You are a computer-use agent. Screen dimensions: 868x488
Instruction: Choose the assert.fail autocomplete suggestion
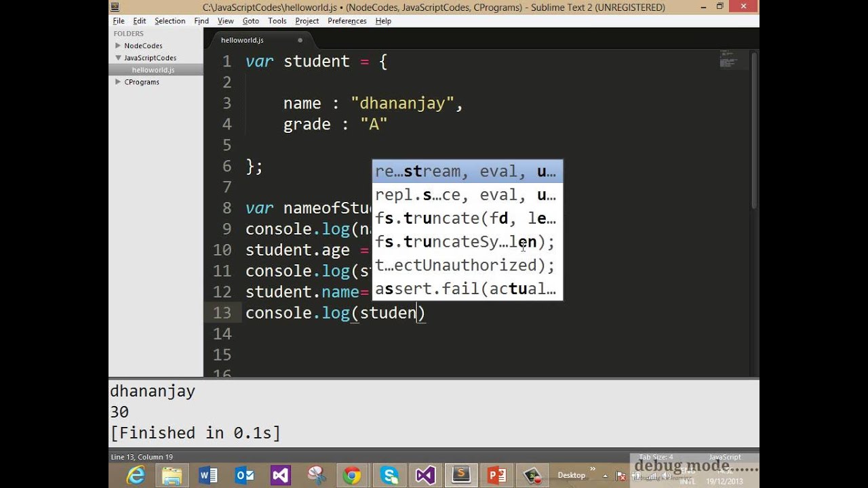(467, 289)
